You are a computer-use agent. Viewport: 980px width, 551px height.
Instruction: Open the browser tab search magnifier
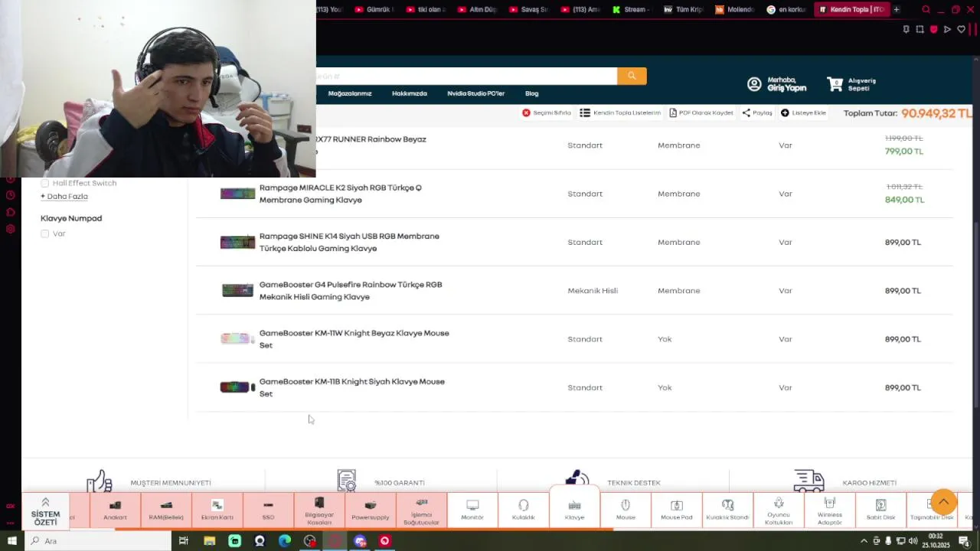click(926, 10)
